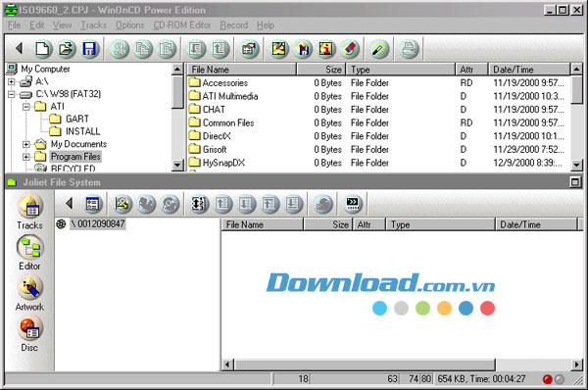Click the Paste clipboard icon in top toolbar
This screenshot has width=588, height=390.
coord(167,49)
